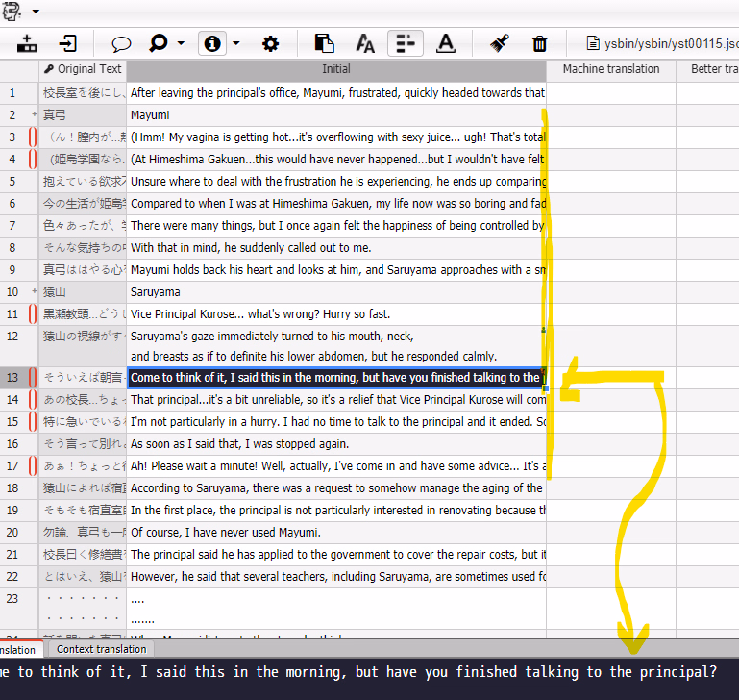739x700 pixels.
Task: Switch to the Context translation tab
Action: pyautogui.click(x=101, y=650)
